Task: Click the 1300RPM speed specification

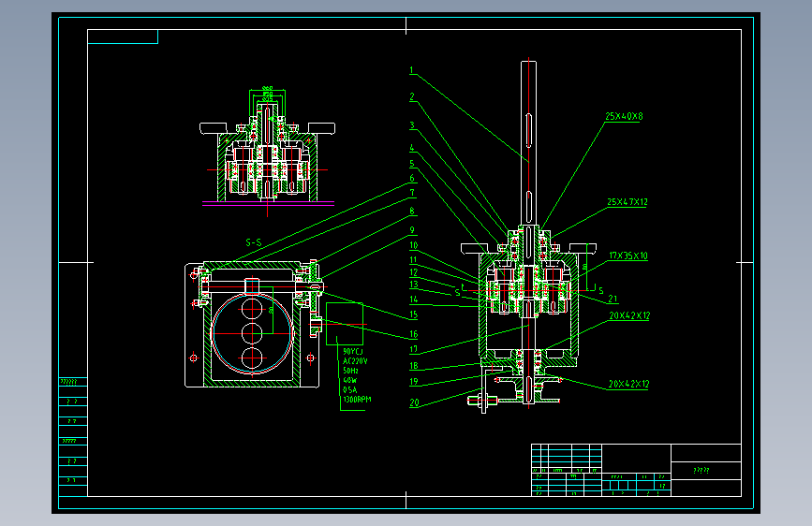Action: (357, 399)
